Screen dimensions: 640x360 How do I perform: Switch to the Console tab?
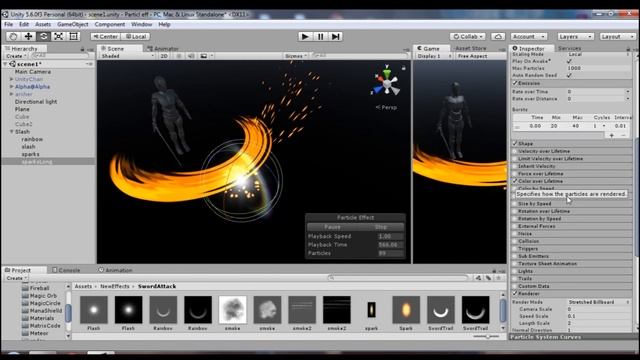coord(66,270)
